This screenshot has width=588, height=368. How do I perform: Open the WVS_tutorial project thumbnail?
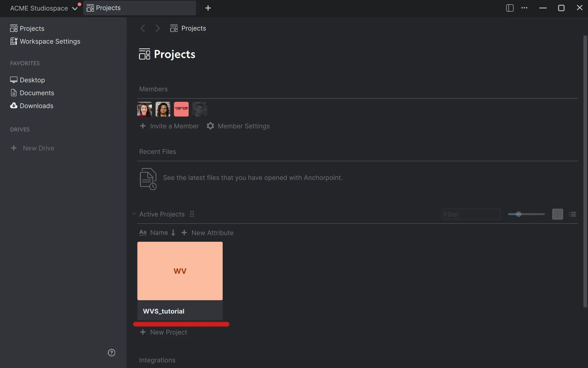point(180,271)
